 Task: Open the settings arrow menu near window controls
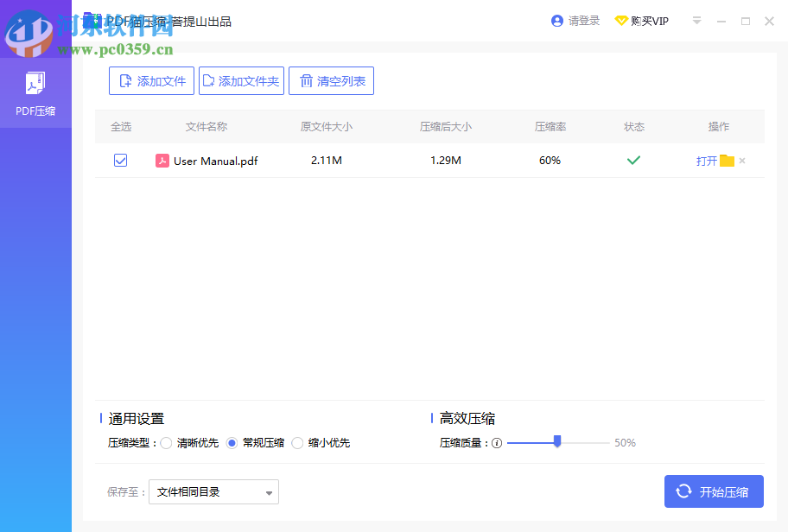(696, 20)
